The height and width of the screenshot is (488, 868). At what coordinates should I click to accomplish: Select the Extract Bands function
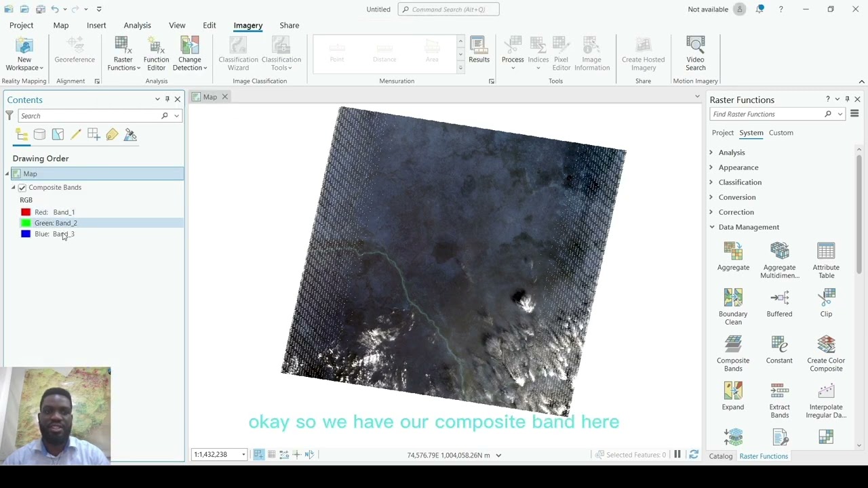[x=779, y=401]
